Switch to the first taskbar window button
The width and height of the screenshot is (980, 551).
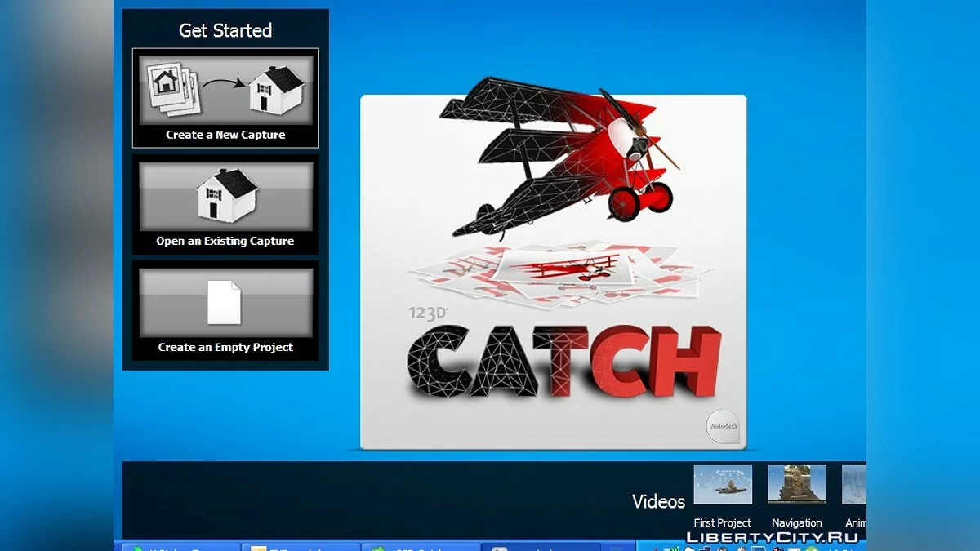[x=181, y=547]
